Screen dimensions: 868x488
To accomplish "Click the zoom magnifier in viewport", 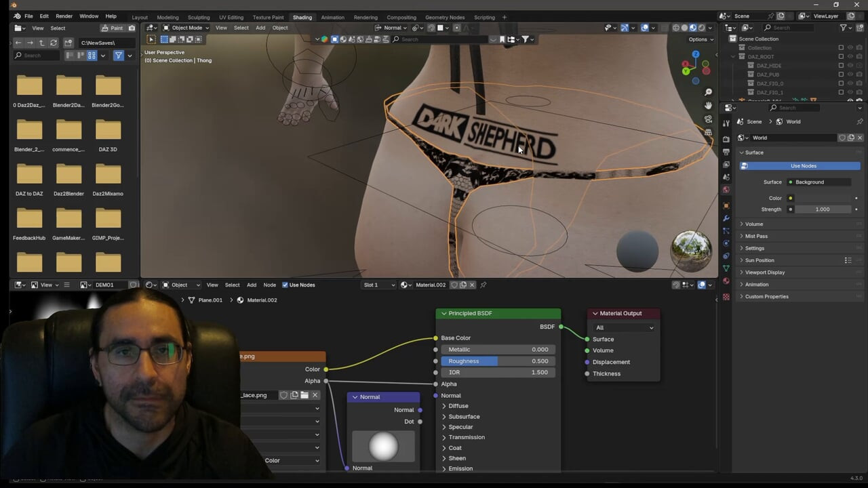I will (708, 92).
